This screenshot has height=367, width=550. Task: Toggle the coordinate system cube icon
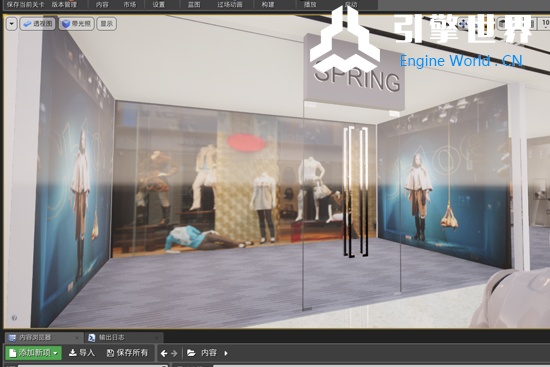(503, 24)
